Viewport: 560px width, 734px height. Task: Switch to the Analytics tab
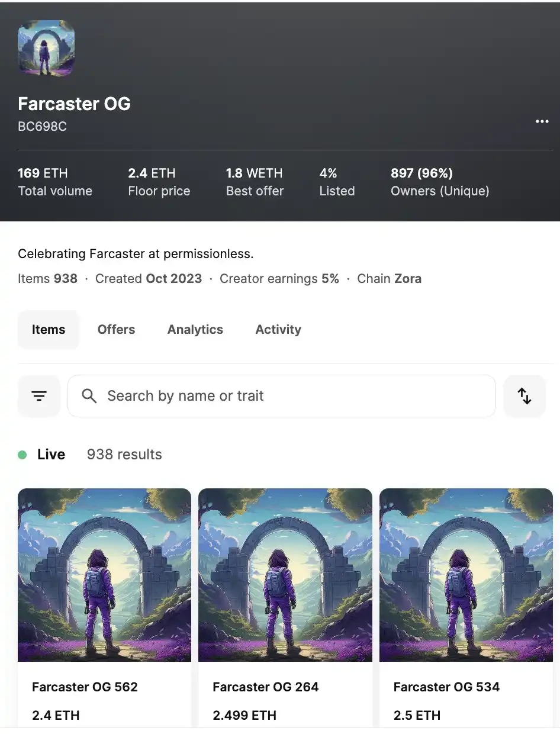(195, 329)
